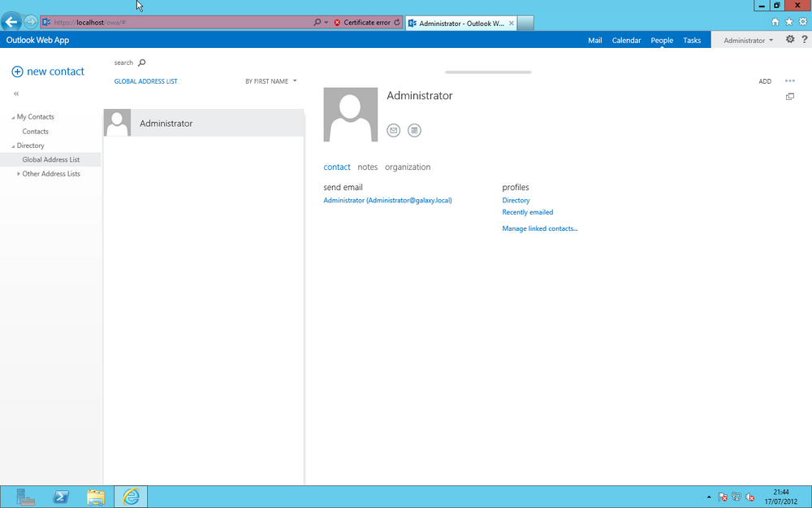This screenshot has height=508, width=812.
Task: Click Manage linked contacts link
Action: pyautogui.click(x=540, y=228)
